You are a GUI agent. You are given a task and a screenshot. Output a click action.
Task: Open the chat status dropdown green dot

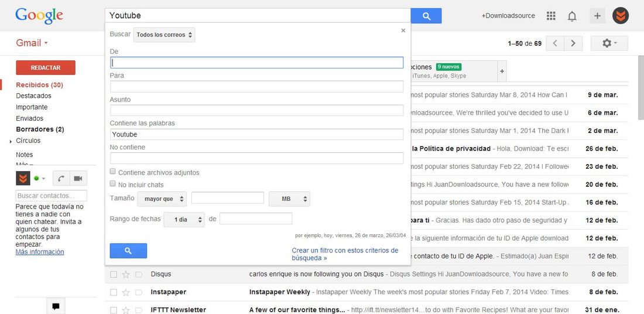(x=39, y=178)
